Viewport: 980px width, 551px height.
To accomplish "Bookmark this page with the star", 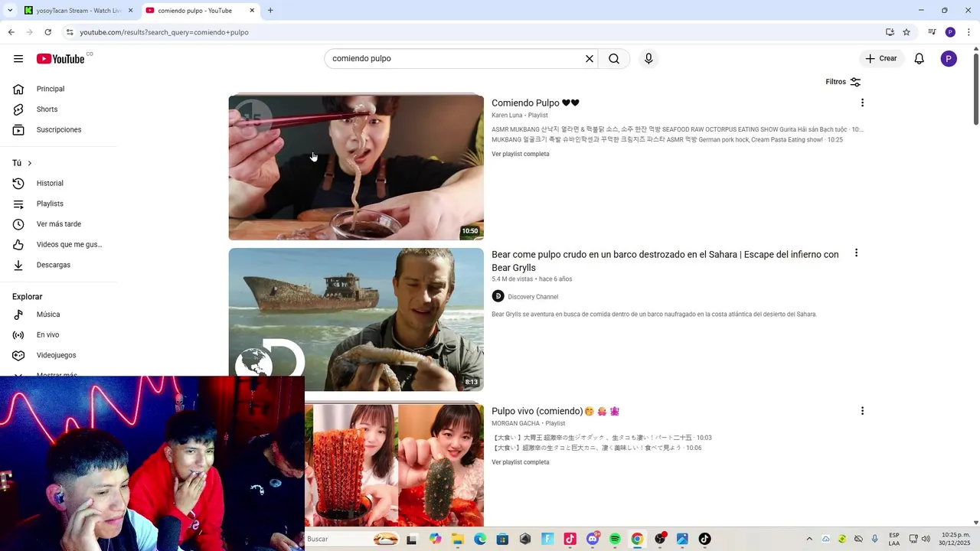I will [x=906, y=32].
